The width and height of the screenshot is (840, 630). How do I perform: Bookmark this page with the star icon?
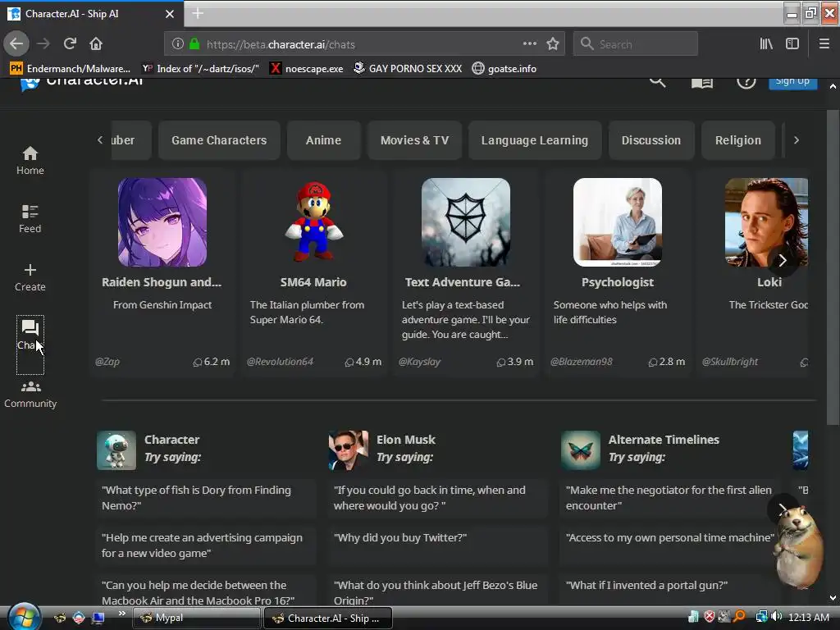click(553, 44)
